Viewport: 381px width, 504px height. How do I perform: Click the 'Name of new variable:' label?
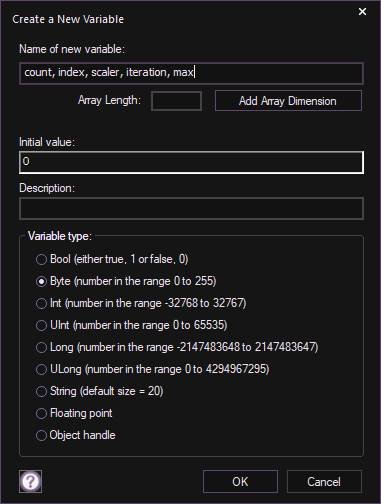(x=72, y=49)
